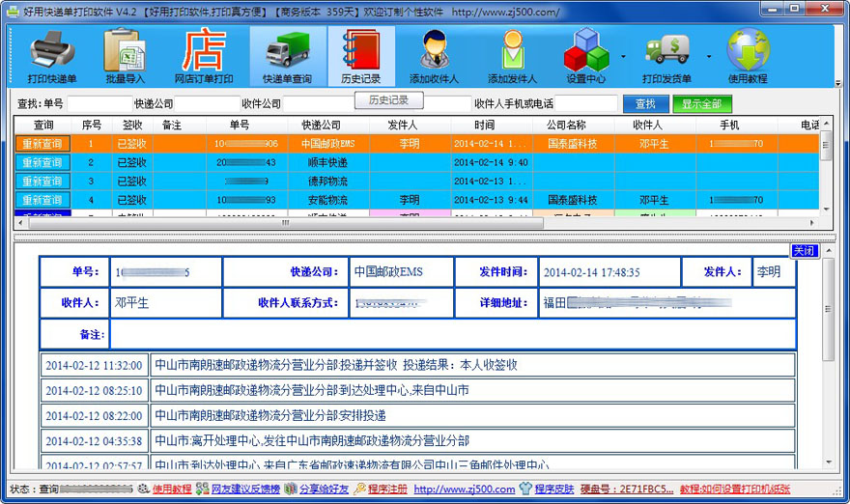Open the 快递单查询 truck icon
Image resolution: width=850 pixels, height=504 pixels.
pos(287,56)
